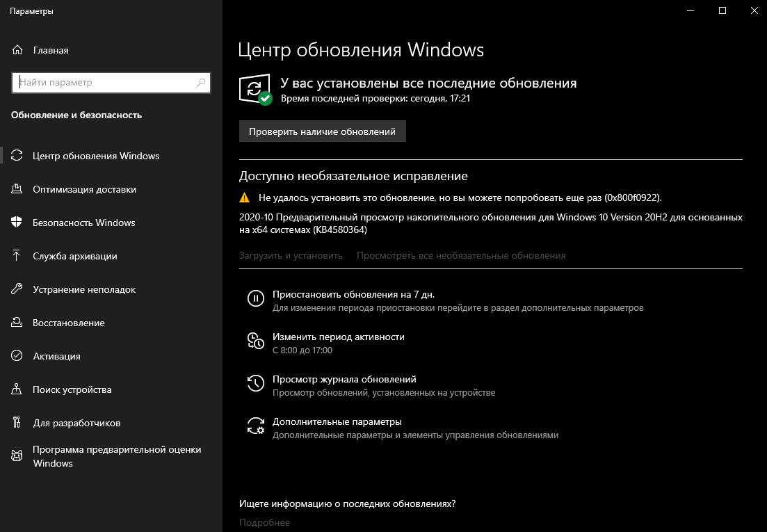The width and height of the screenshot is (767, 532).
Task: Click the Windows Update sync arrows icon
Action: (17, 156)
